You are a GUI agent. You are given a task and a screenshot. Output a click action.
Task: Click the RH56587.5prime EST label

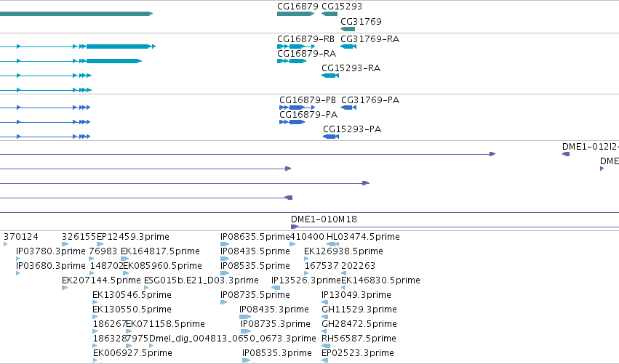pyautogui.click(x=359, y=339)
